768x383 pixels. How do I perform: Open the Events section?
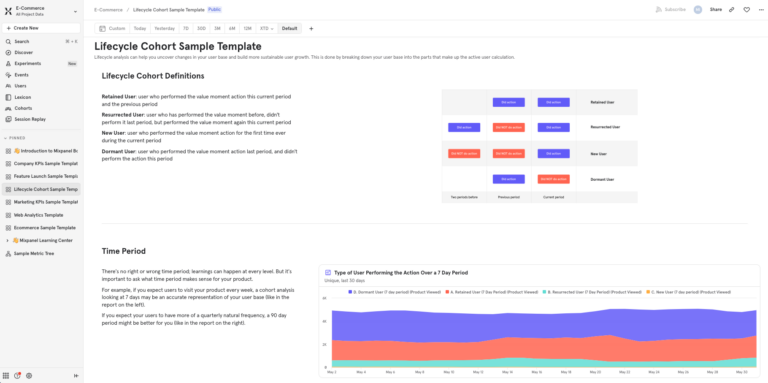point(41,75)
